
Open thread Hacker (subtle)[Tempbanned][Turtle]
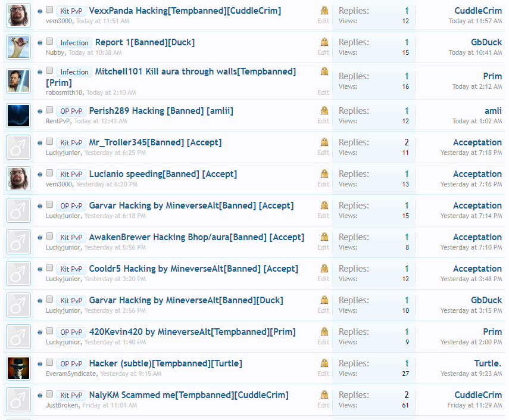[x=165, y=363]
